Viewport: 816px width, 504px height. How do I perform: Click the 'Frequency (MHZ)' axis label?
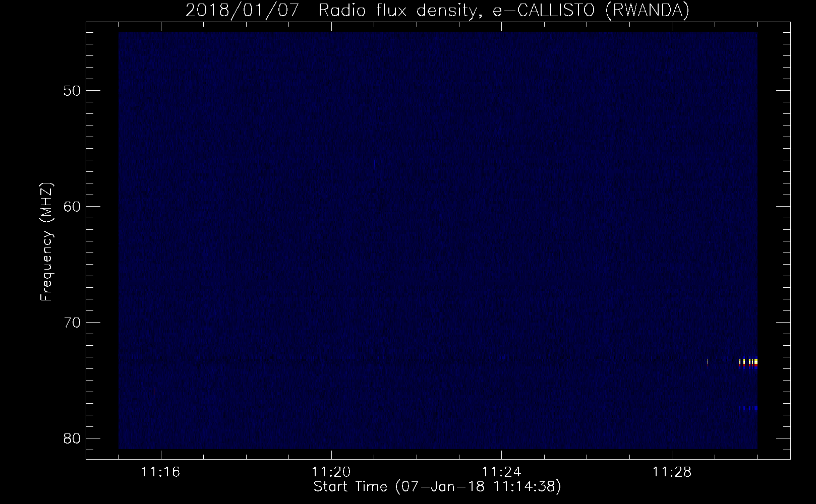coord(47,242)
